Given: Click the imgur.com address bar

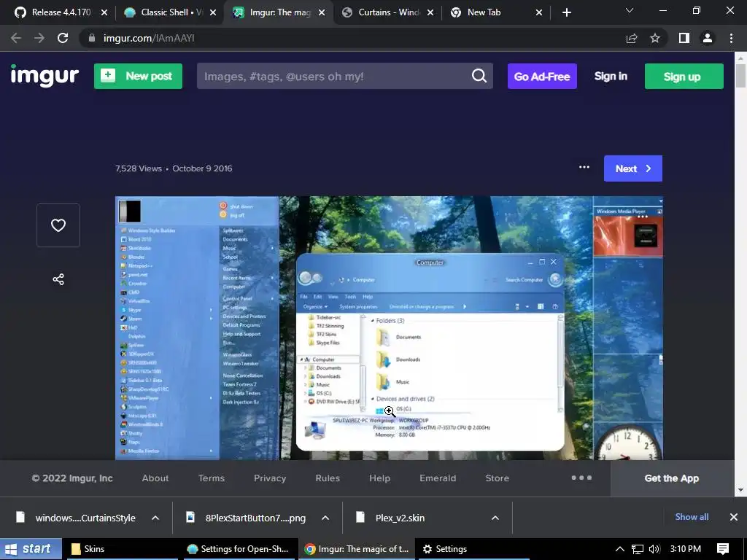Looking at the screenshot, I should click(352, 38).
